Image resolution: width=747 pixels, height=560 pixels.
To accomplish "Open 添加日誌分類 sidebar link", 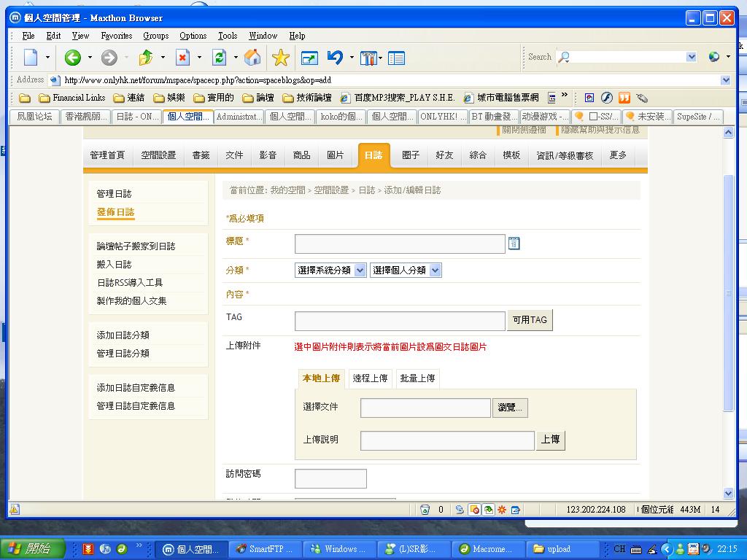I will tap(123, 335).
